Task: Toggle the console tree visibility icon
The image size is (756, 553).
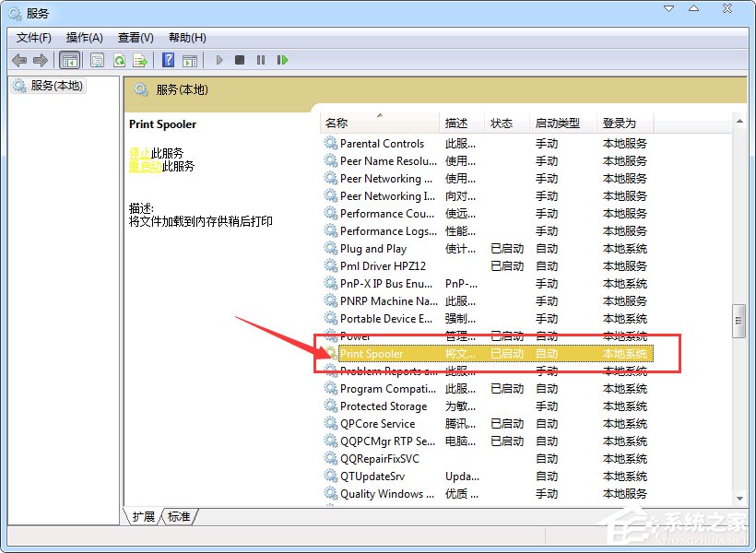Action: (70, 59)
